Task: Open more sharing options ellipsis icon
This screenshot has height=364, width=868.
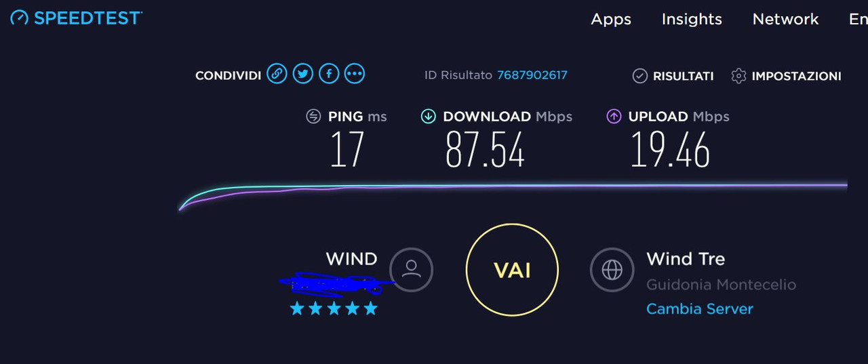Action: click(x=355, y=73)
